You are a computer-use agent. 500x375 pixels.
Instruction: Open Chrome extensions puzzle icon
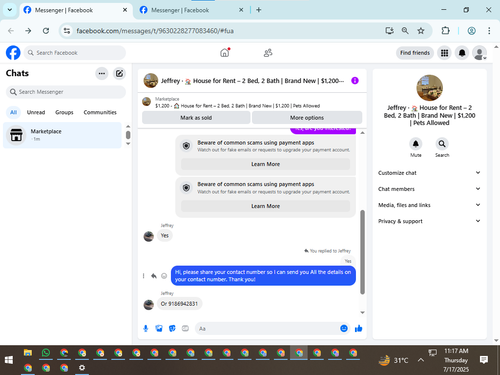[445, 31]
